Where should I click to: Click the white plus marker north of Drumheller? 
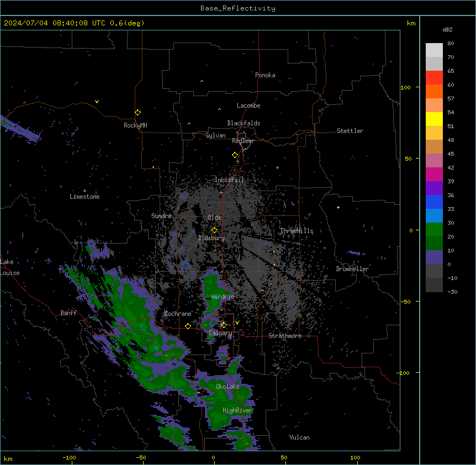(338, 207)
